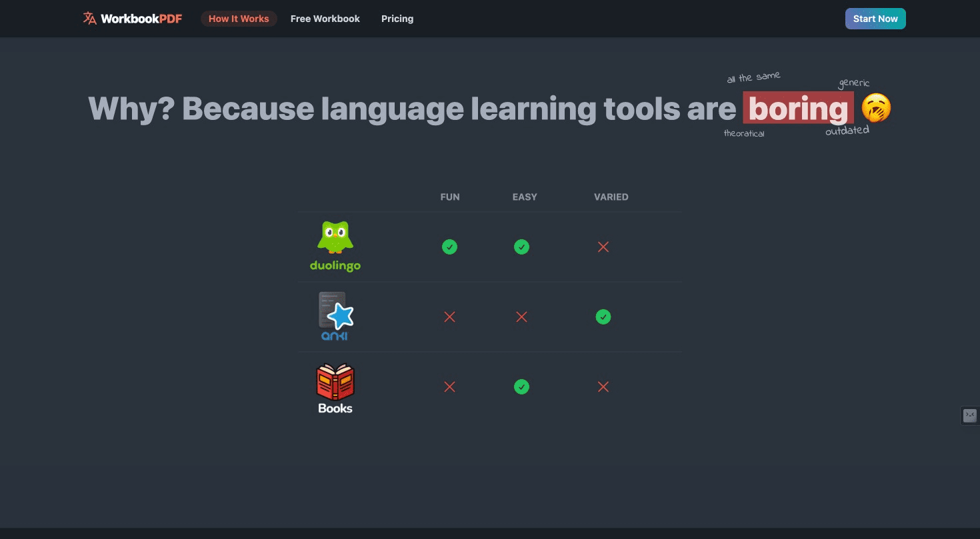Click the 'duolingo' wordmark text
This screenshot has width=980, height=539.
point(335,266)
